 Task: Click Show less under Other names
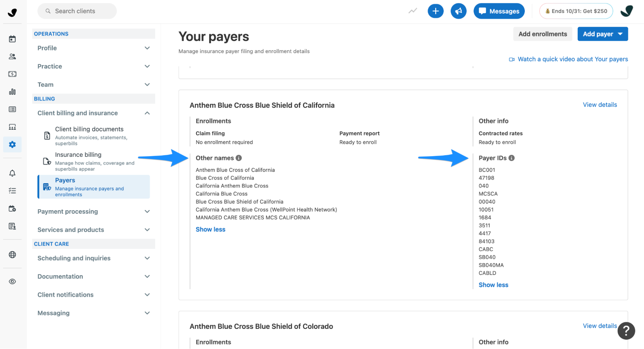pyautogui.click(x=210, y=230)
